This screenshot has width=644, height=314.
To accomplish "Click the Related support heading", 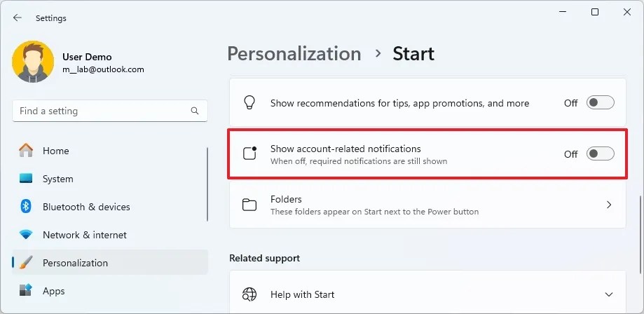I will [264, 258].
